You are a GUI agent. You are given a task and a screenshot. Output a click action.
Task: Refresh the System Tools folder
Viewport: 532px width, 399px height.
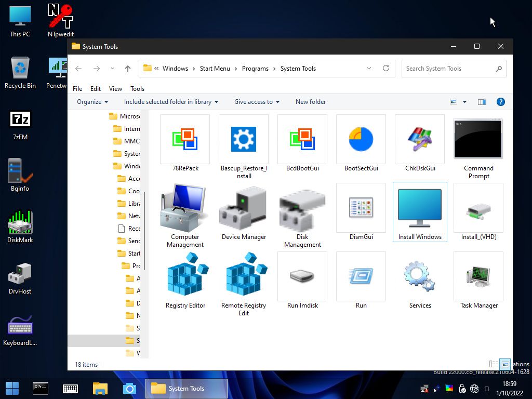[386, 68]
